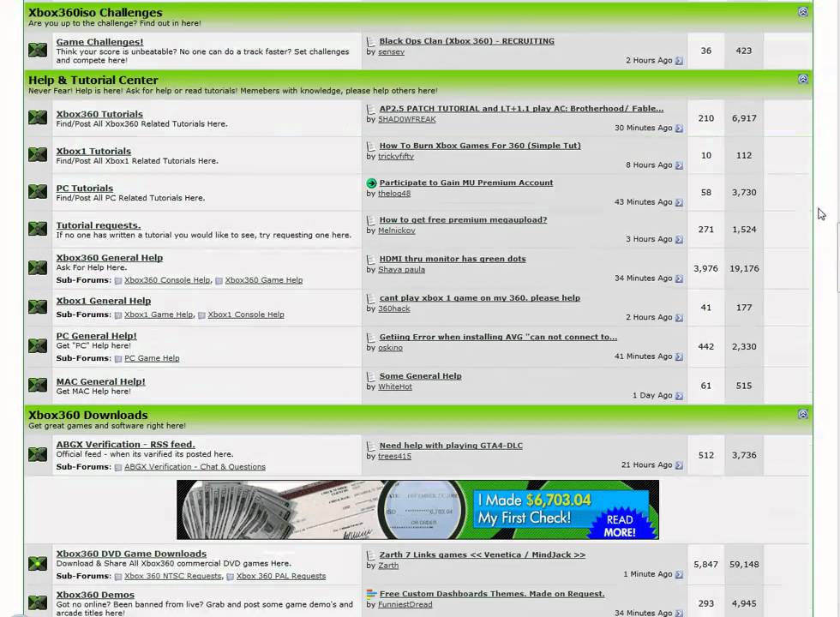View user WhiteHot's profile
The height and width of the screenshot is (617, 840).
pos(395,386)
